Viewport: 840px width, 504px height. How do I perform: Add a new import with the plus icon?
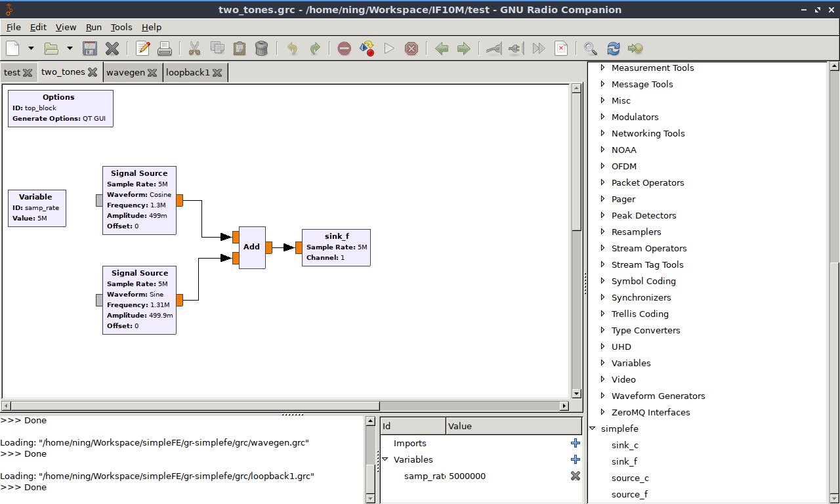(x=576, y=443)
